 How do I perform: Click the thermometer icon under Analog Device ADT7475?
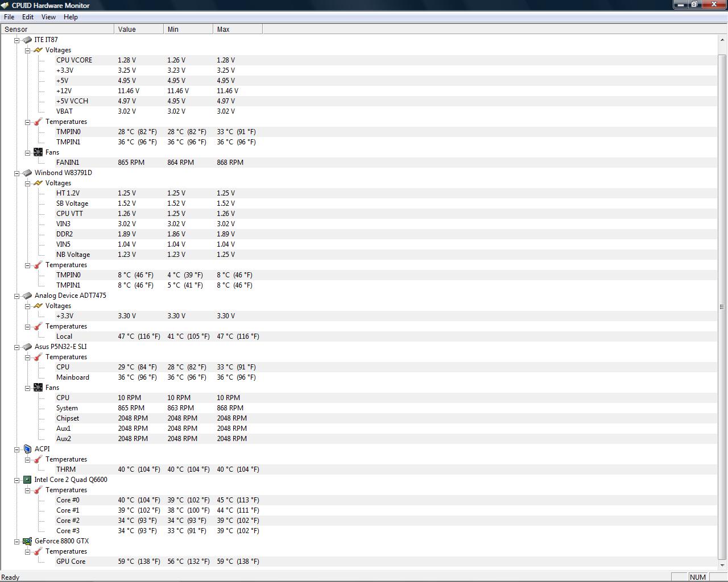pyautogui.click(x=38, y=326)
